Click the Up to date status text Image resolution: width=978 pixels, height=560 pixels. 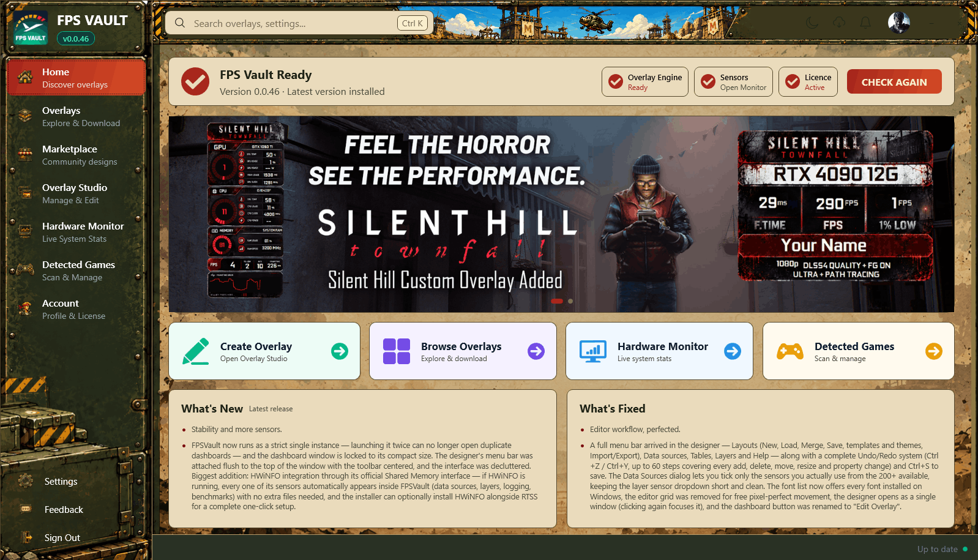(x=937, y=549)
